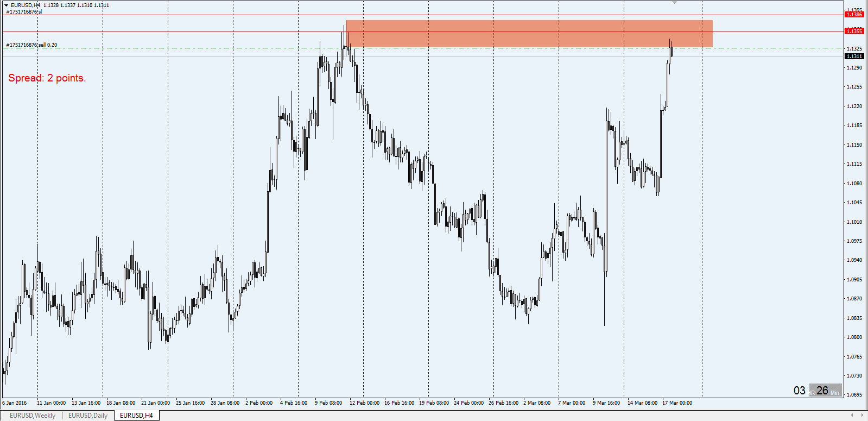Select the '#1751716876 sell 0.20' order label
Image resolution: width=868 pixels, height=421 pixels.
(x=31, y=45)
